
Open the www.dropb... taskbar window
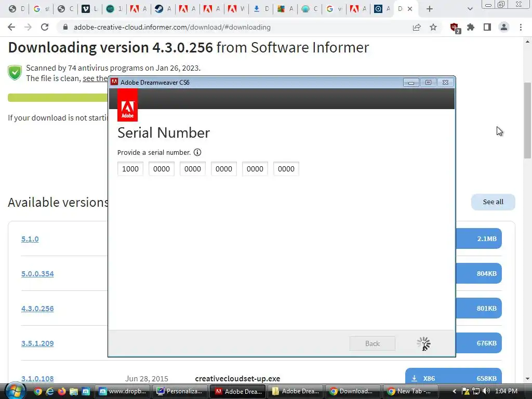coord(123,391)
